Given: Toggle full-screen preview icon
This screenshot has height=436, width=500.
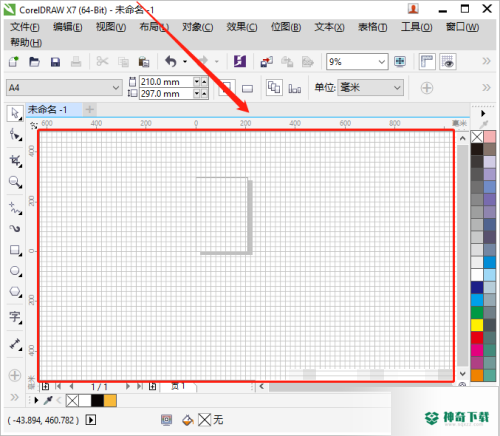Looking at the screenshot, I should click(400, 62).
